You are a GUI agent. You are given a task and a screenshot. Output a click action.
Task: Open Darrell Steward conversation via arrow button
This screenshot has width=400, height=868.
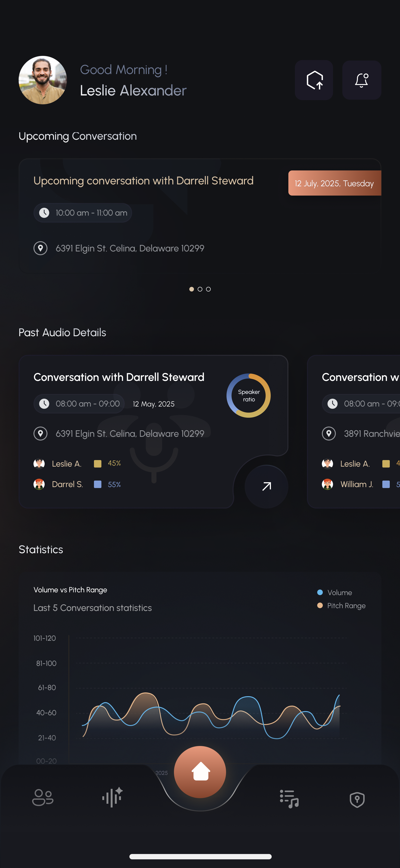tap(266, 486)
